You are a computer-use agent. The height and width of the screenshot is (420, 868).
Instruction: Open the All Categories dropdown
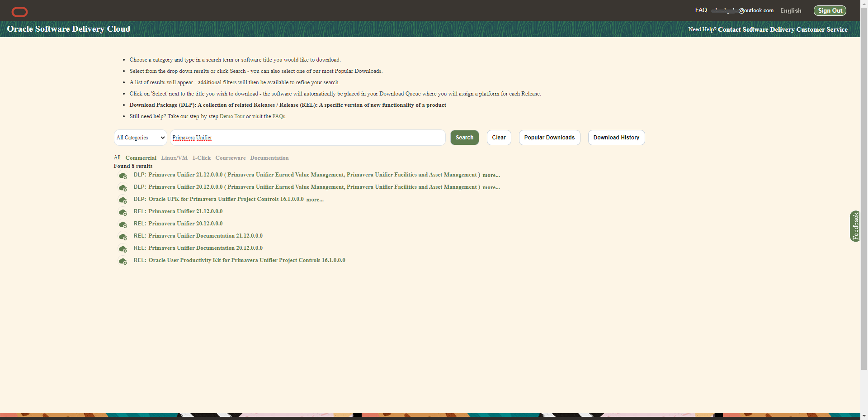pyautogui.click(x=141, y=138)
